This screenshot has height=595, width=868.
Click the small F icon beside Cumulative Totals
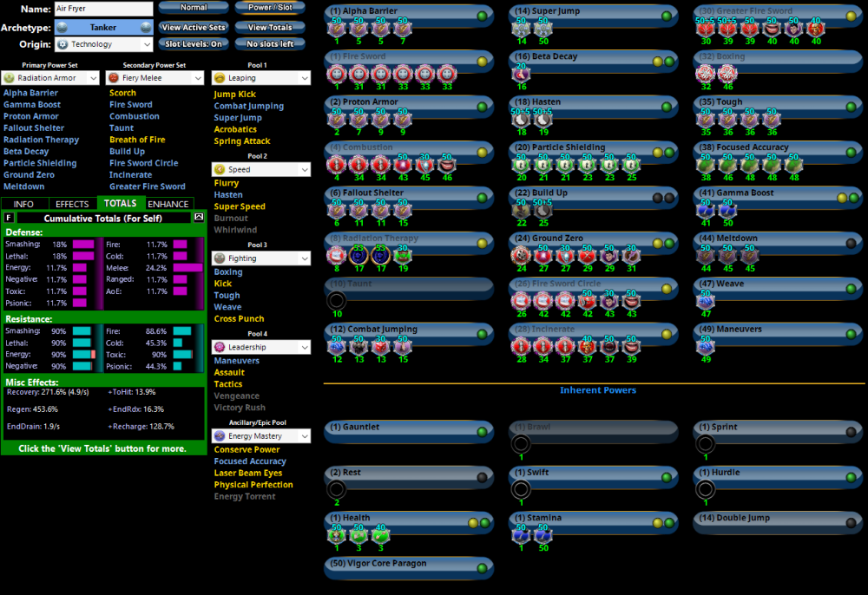9,218
